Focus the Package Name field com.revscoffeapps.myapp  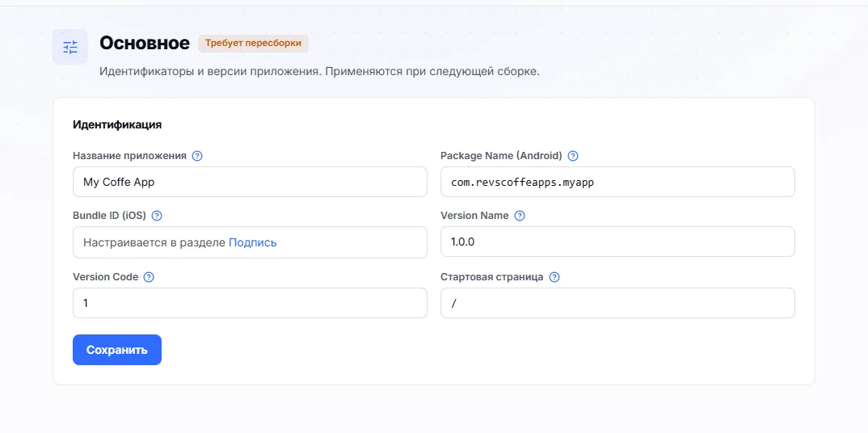[617, 182]
